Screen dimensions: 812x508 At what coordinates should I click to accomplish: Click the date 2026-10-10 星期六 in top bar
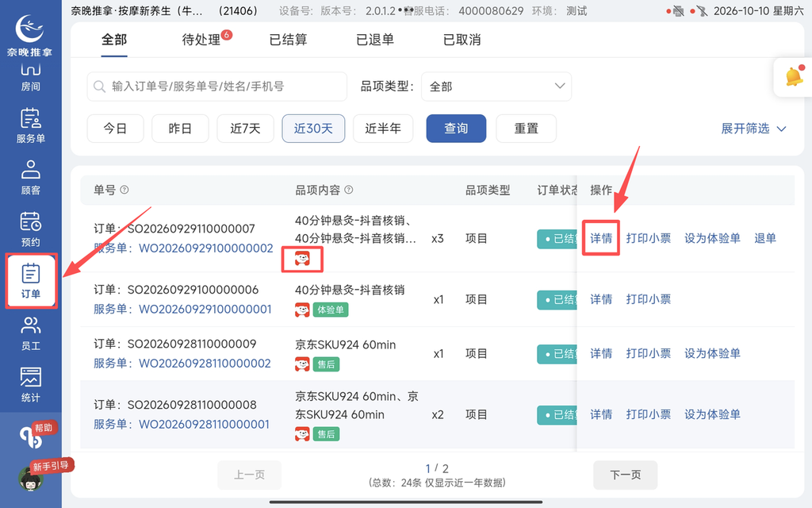(x=758, y=11)
